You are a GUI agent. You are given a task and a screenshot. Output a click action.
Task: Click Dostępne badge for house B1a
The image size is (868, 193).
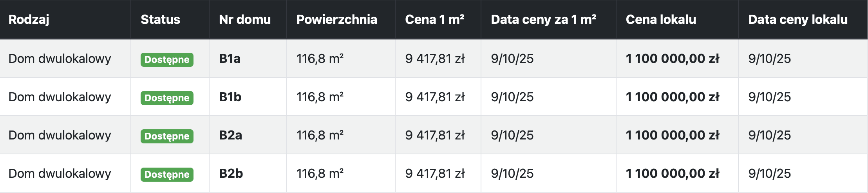tap(167, 60)
